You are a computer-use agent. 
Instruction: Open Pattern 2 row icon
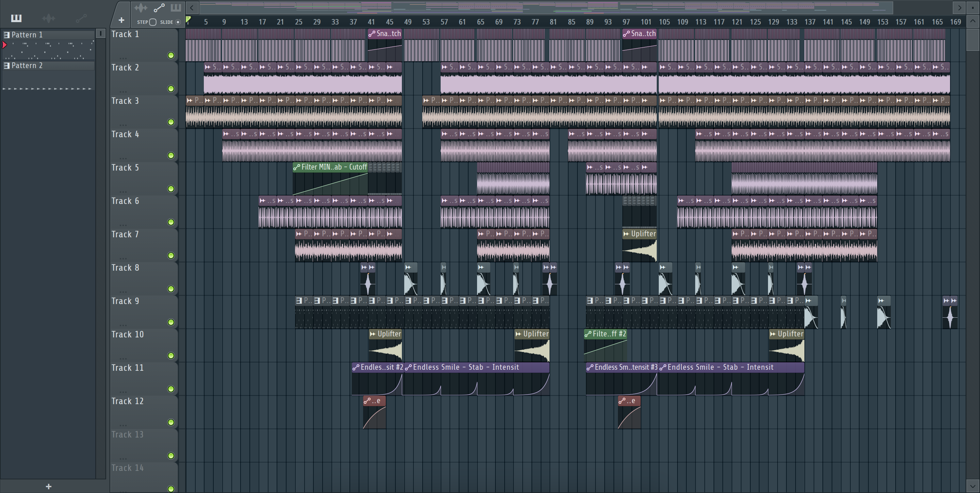[6, 65]
